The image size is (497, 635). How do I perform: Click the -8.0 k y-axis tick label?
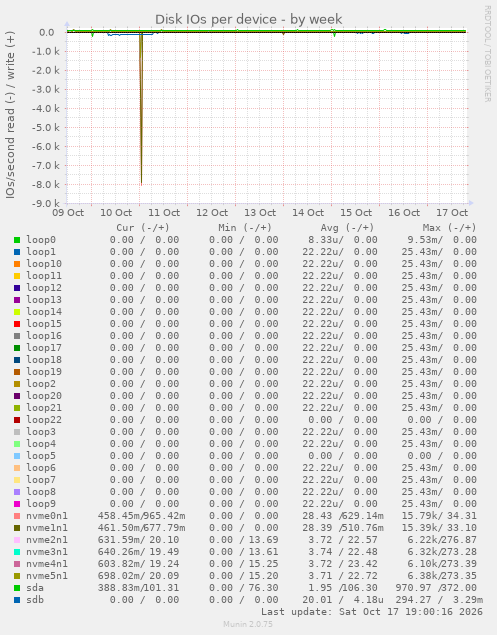coord(46,185)
